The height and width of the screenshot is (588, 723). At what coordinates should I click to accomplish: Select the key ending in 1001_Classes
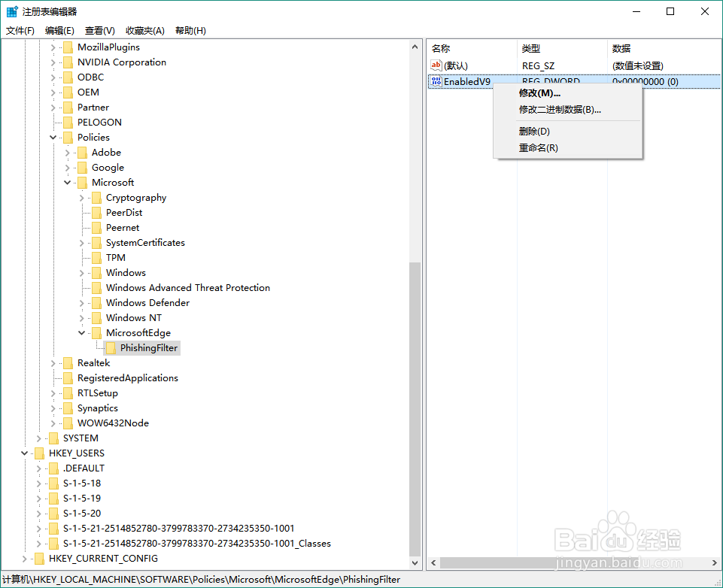(197, 544)
